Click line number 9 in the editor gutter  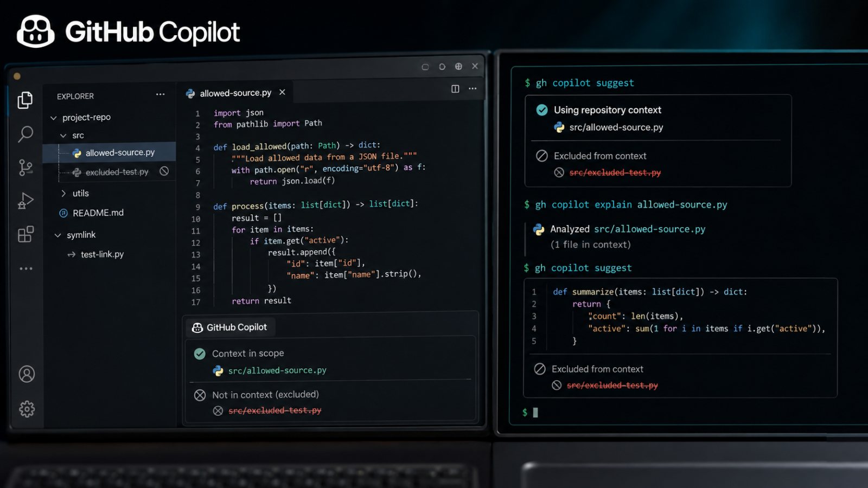197,207
